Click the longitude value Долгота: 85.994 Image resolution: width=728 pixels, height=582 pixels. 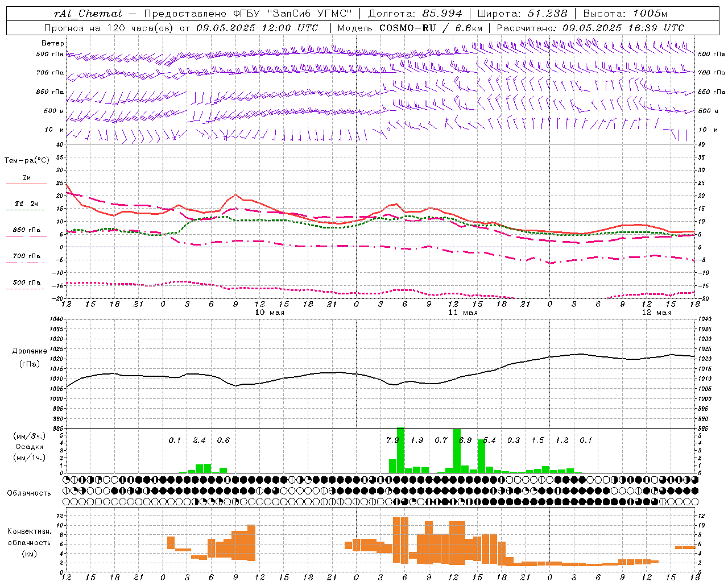pos(415,13)
